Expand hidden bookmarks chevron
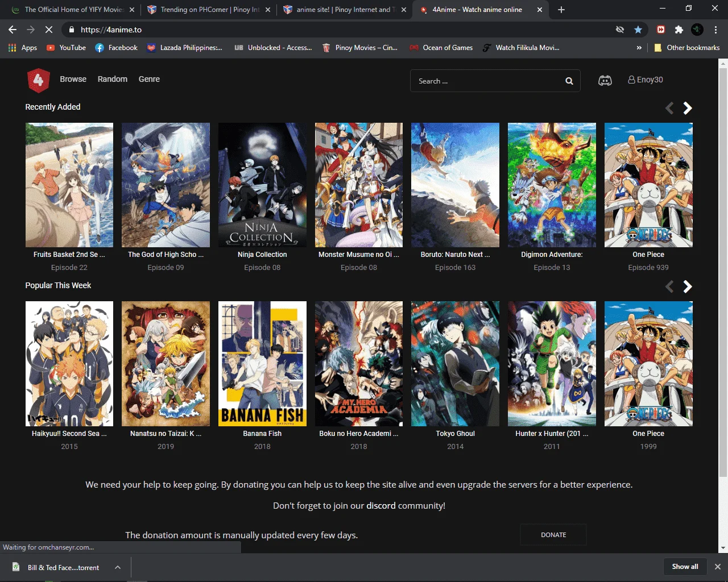This screenshot has width=728, height=582. [x=639, y=48]
